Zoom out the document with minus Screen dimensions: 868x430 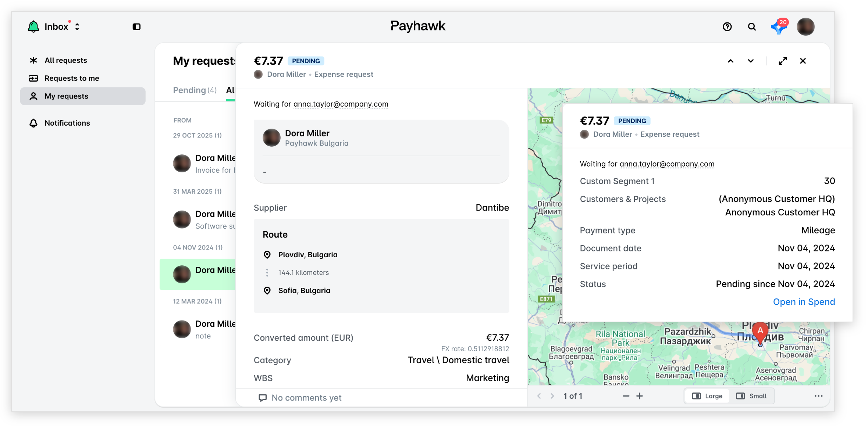[626, 396]
